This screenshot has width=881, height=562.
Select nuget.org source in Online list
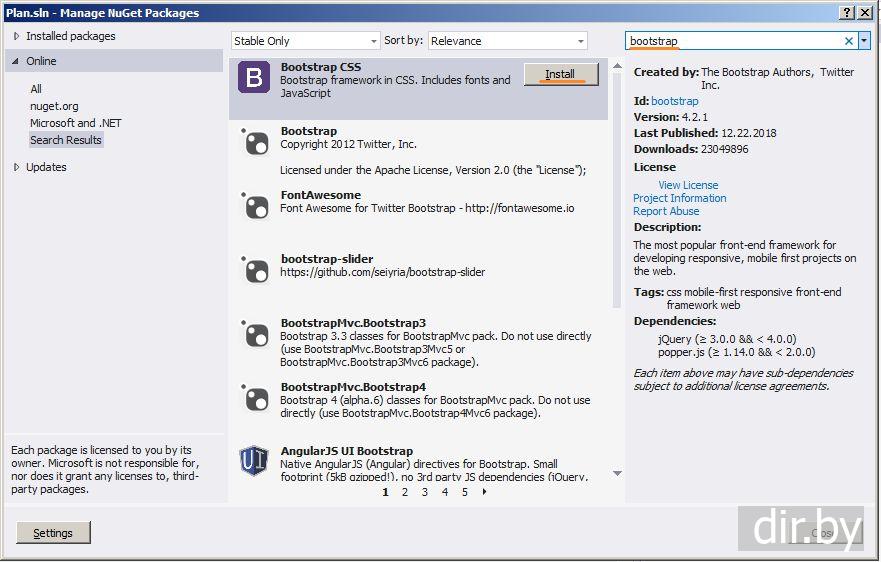pyautogui.click(x=54, y=106)
